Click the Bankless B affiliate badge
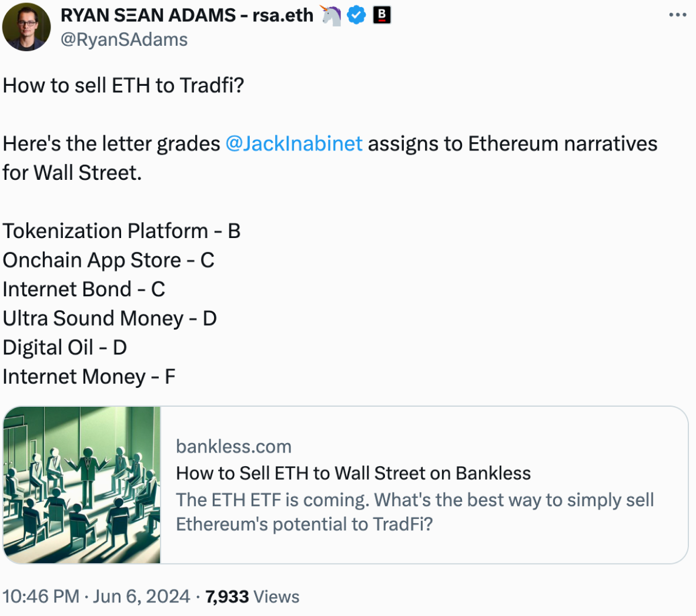Screen dimensions: 696x616 tap(382, 15)
